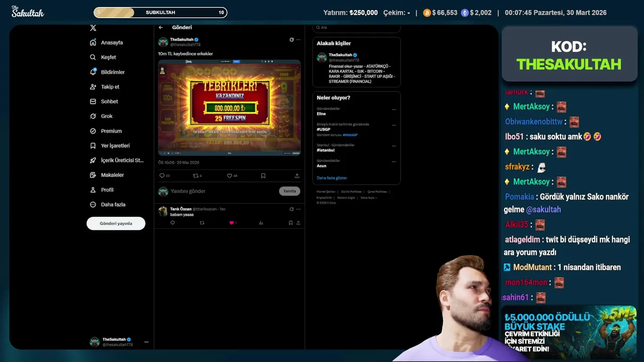
Task: Click view stats icon on Tarık Özcan's reply
Action: pos(261,223)
